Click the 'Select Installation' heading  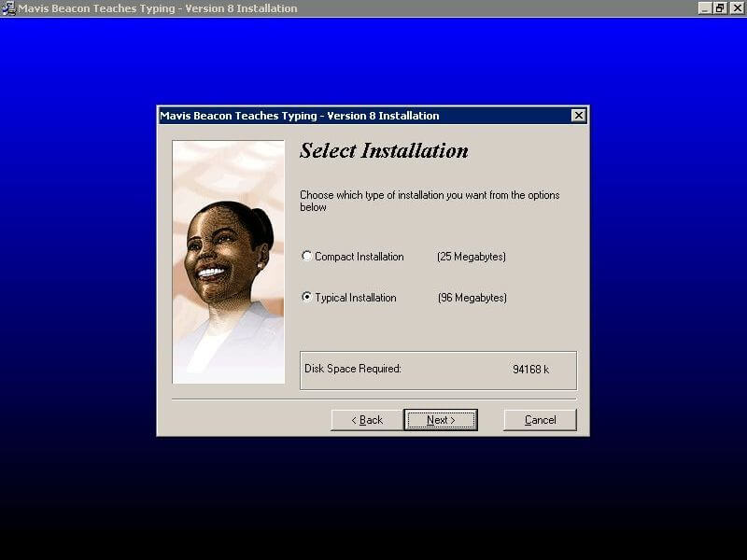[x=384, y=150]
